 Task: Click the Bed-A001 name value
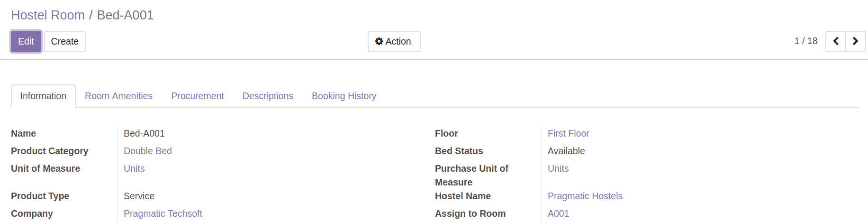click(144, 133)
